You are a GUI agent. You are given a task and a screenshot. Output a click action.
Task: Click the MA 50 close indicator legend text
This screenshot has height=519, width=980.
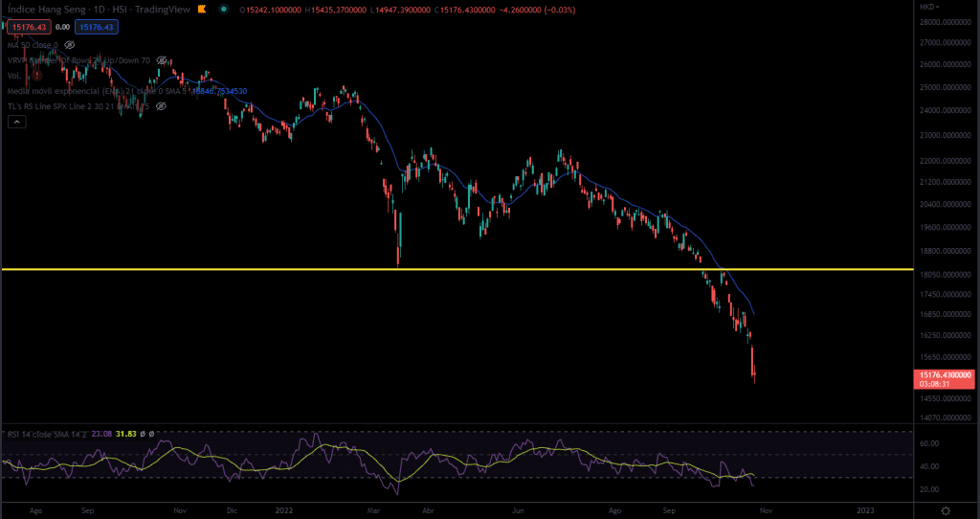[x=33, y=45]
